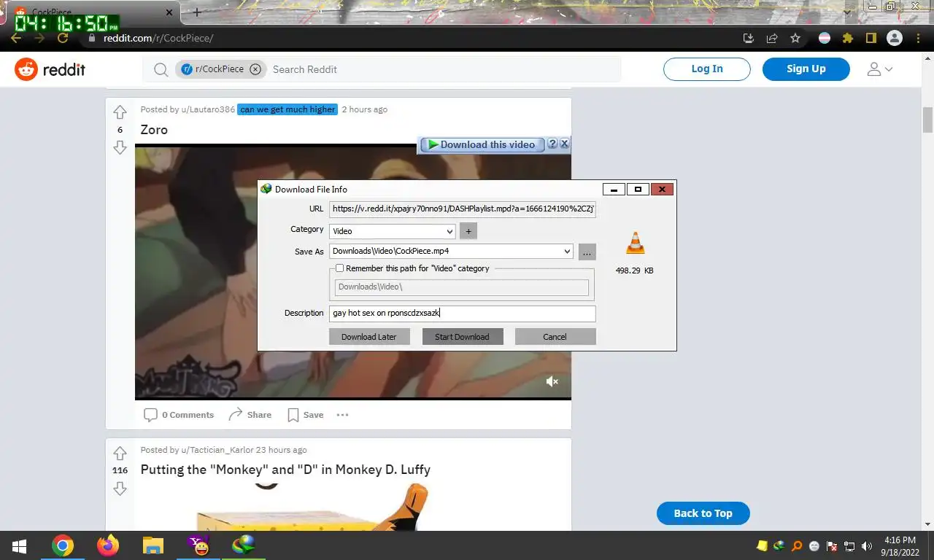
Task: Click the Chrome address bar
Action: (409, 38)
